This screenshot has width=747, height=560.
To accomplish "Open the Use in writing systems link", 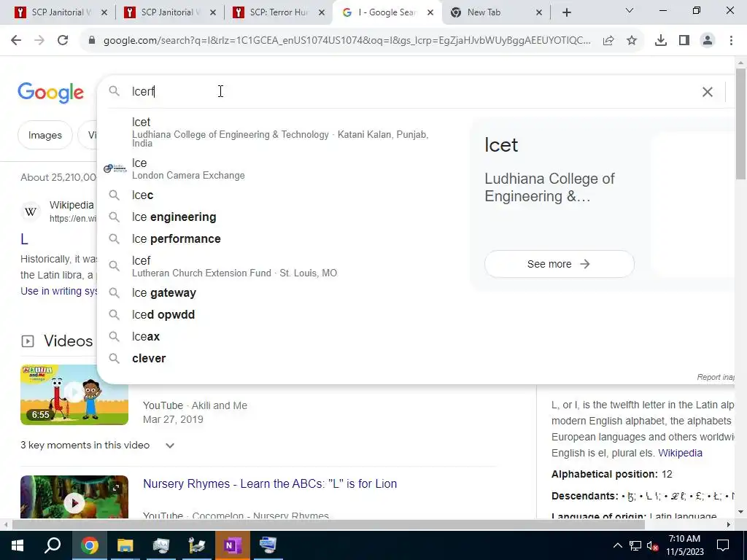I will [59, 291].
